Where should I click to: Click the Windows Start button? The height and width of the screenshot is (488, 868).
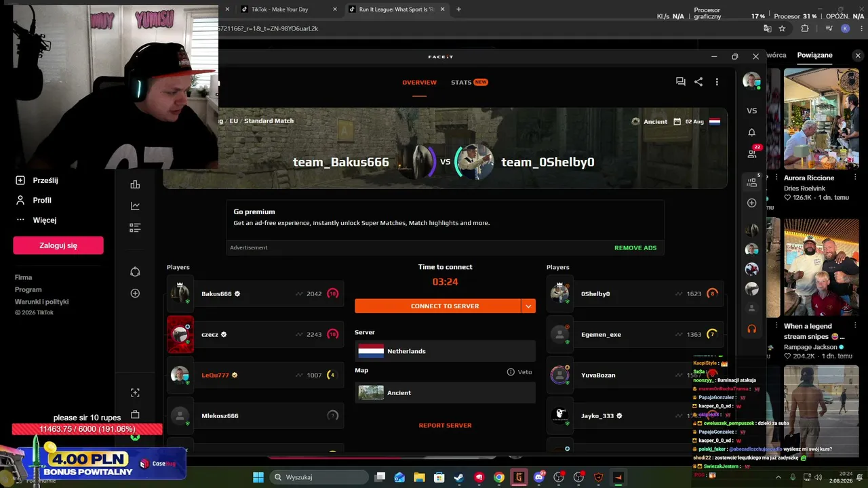point(258,477)
